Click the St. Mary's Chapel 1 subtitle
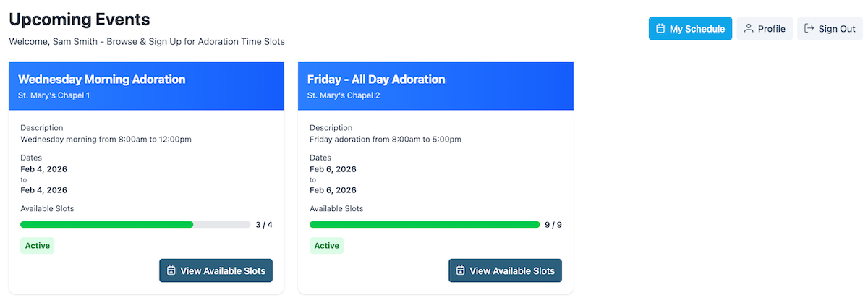Screen dimensions: 868x303 tap(54, 95)
